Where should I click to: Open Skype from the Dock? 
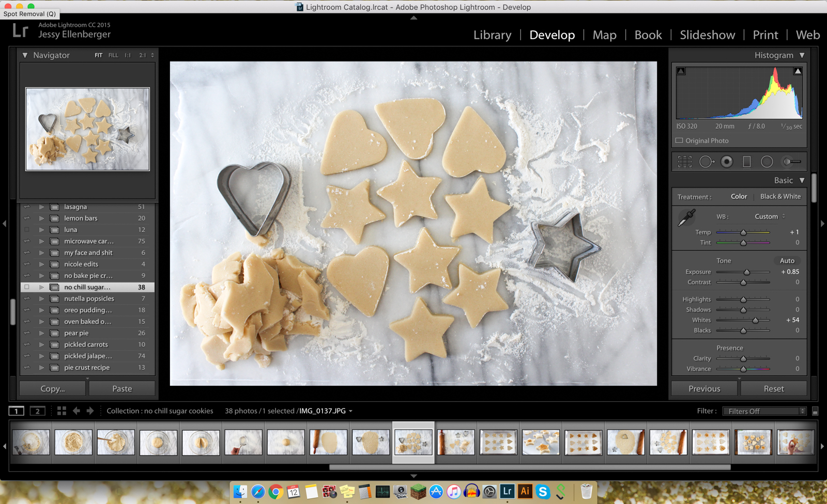coord(543,492)
